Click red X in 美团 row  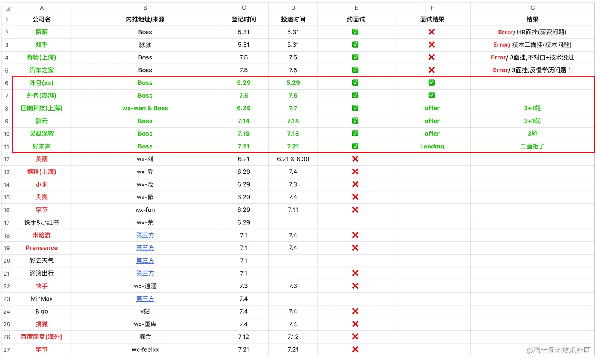[x=356, y=159]
